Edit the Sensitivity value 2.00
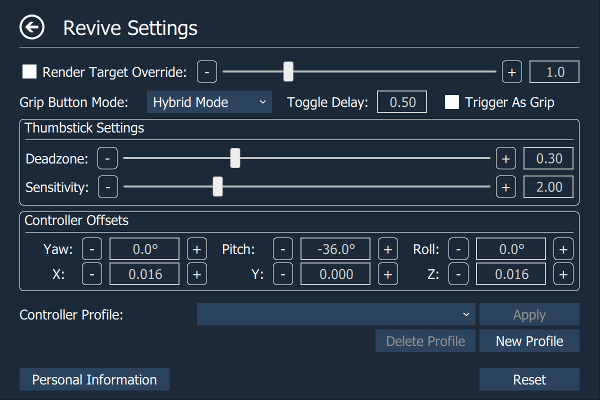600x400 pixels. pos(548,187)
